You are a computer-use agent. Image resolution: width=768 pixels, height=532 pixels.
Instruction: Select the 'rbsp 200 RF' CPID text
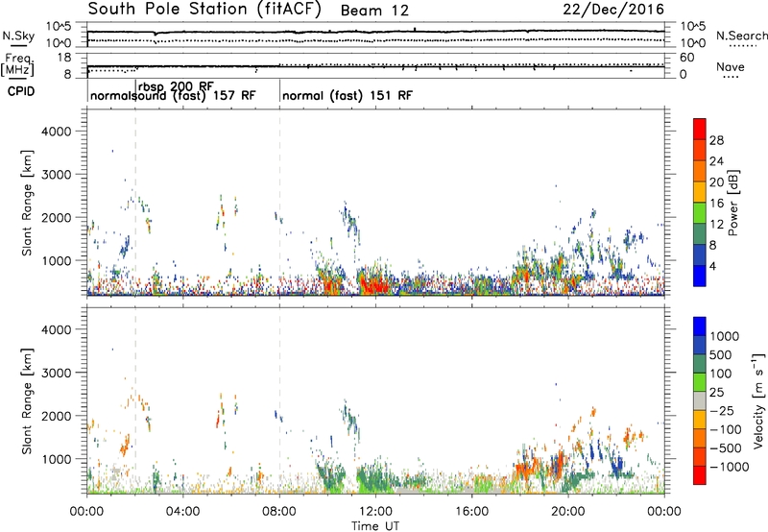point(176,86)
